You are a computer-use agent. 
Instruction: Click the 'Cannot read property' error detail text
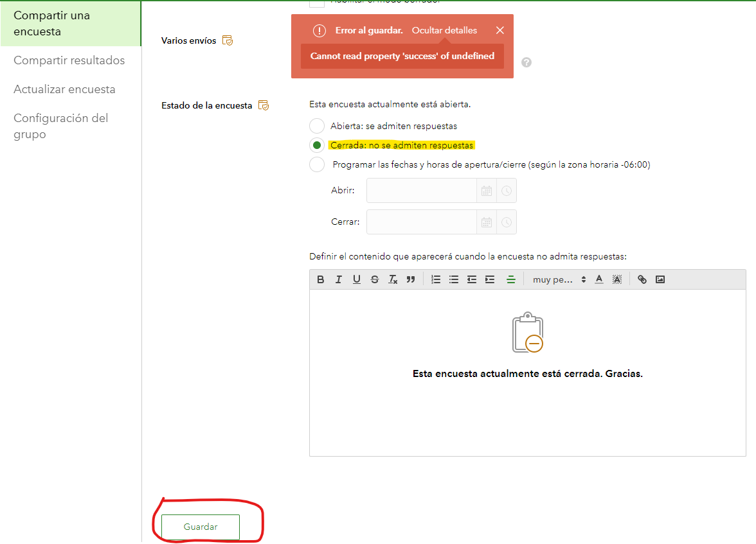click(x=402, y=56)
